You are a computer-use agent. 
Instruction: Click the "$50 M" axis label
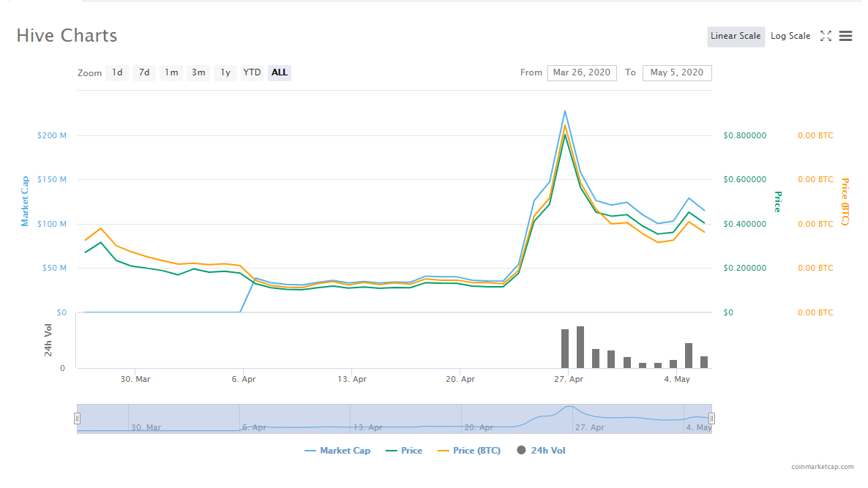(54, 268)
